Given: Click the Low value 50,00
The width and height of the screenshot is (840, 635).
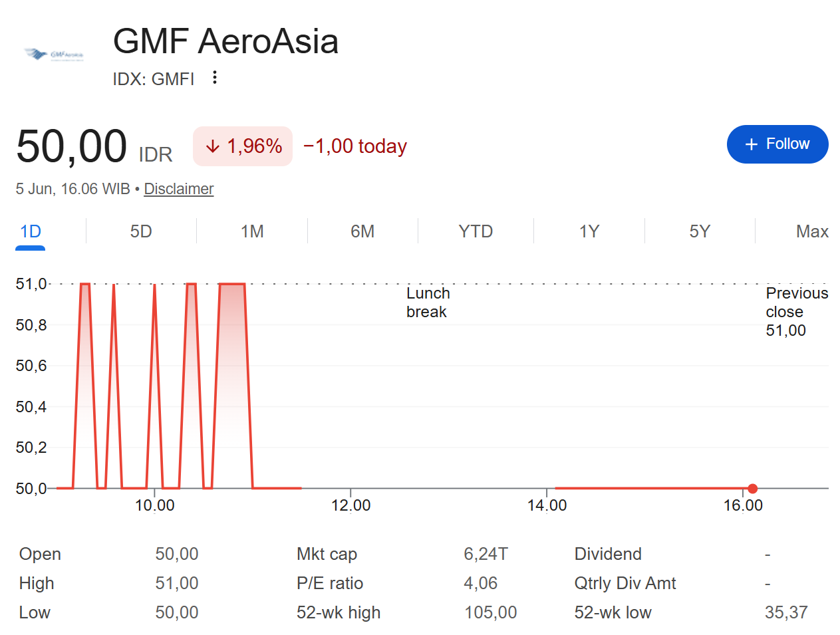Looking at the screenshot, I should tap(177, 612).
